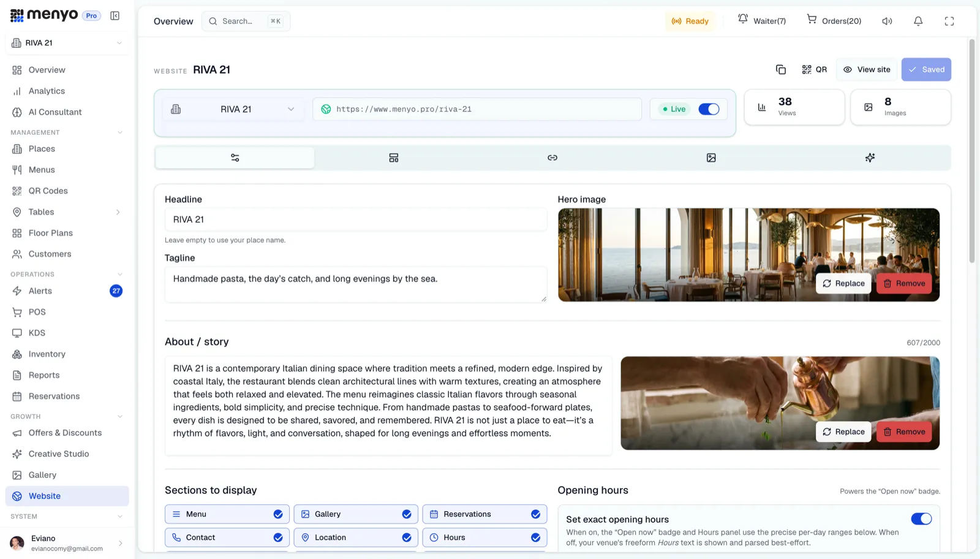Uncheck the Gallery section checkbox
The width and height of the screenshot is (980, 559).
tap(407, 514)
